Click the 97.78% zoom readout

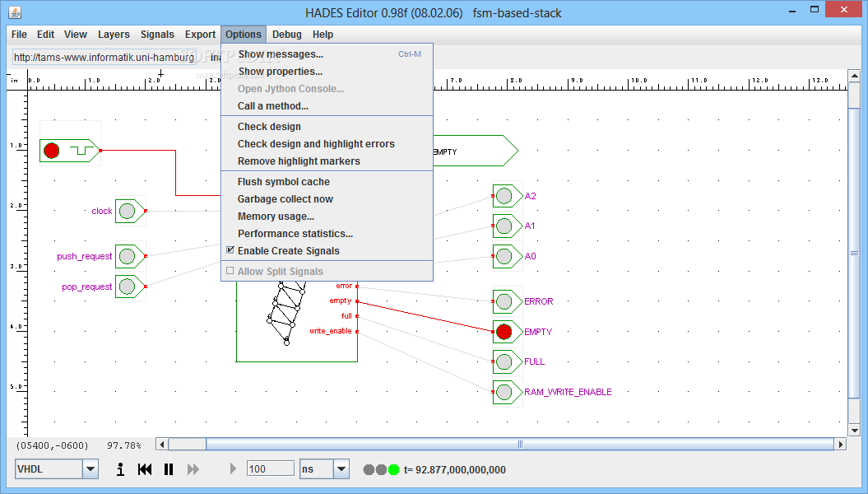coord(124,445)
